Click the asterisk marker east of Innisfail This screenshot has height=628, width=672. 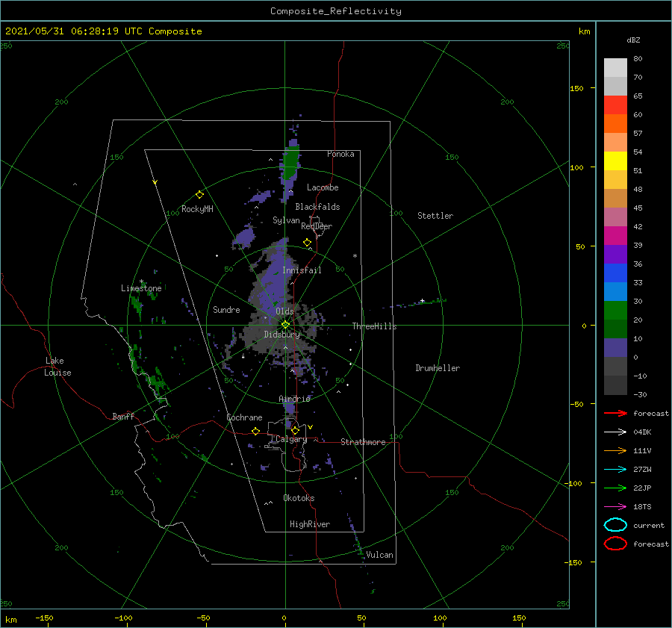coord(355,256)
